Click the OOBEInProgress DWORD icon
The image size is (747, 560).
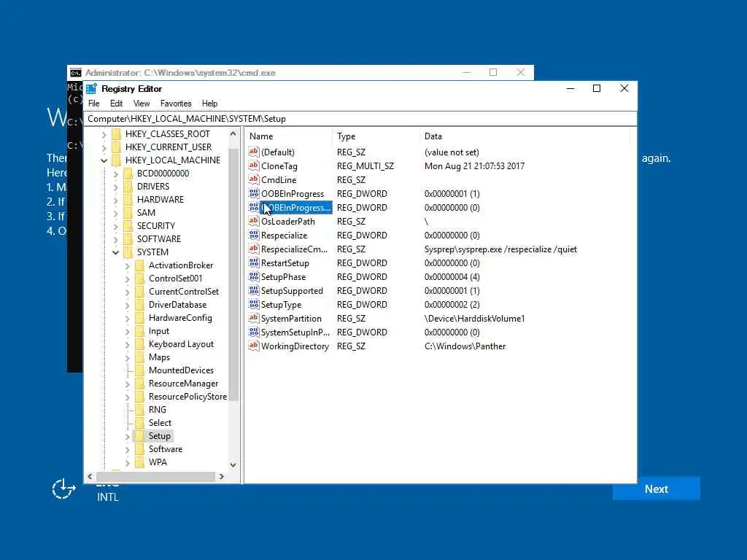tap(253, 193)
